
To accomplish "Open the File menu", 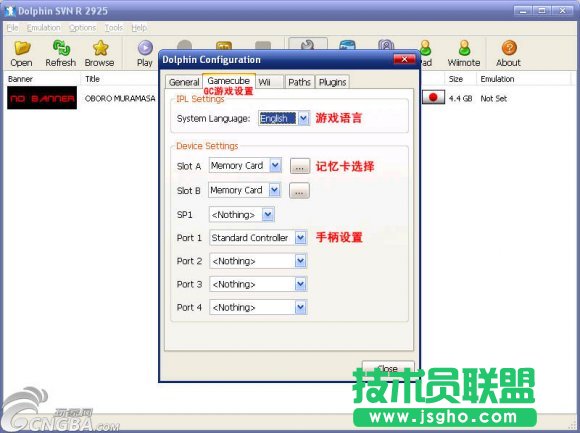I will (x=12, y=28).
